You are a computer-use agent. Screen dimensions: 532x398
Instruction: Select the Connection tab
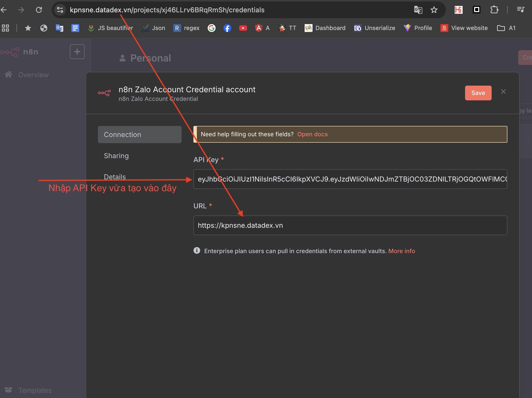pyautogui.click(x=140, y=135)
